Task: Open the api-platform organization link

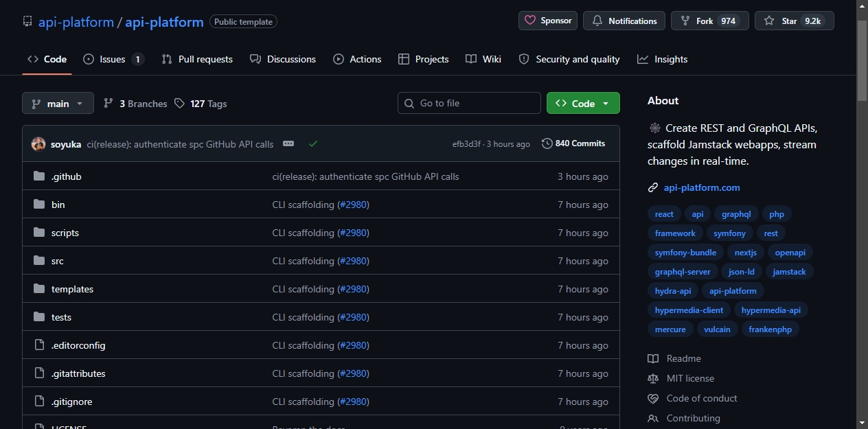Action: (76, 22)
